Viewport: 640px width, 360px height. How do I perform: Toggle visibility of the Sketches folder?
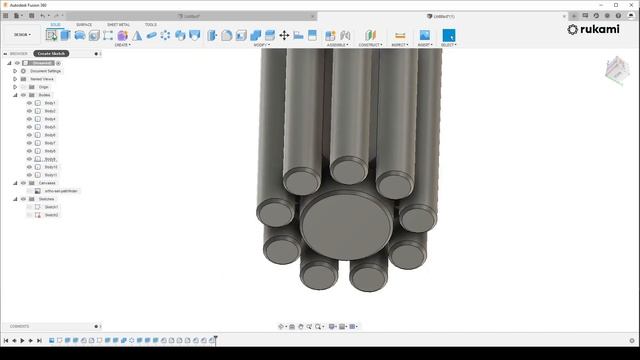coord(23,199)
